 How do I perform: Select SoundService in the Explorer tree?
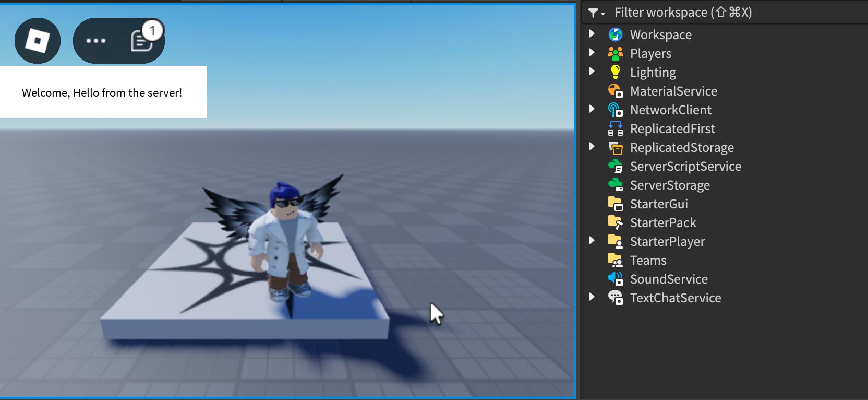(669, 279)
